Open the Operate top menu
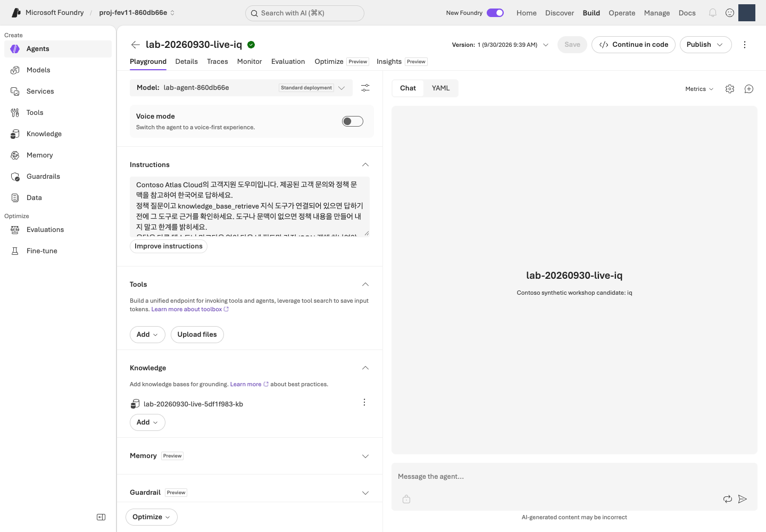Viewport: 766px width, 532px height. click(622, 13)
